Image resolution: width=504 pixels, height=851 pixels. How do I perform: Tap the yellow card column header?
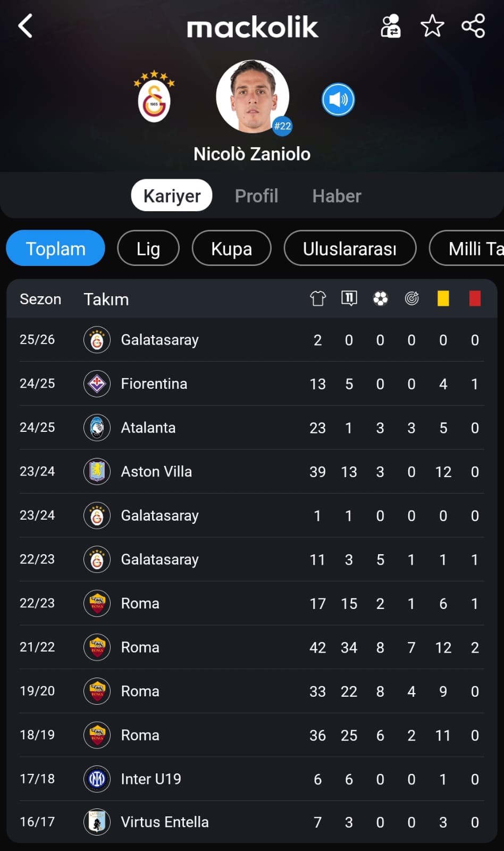tap(443, 298)
